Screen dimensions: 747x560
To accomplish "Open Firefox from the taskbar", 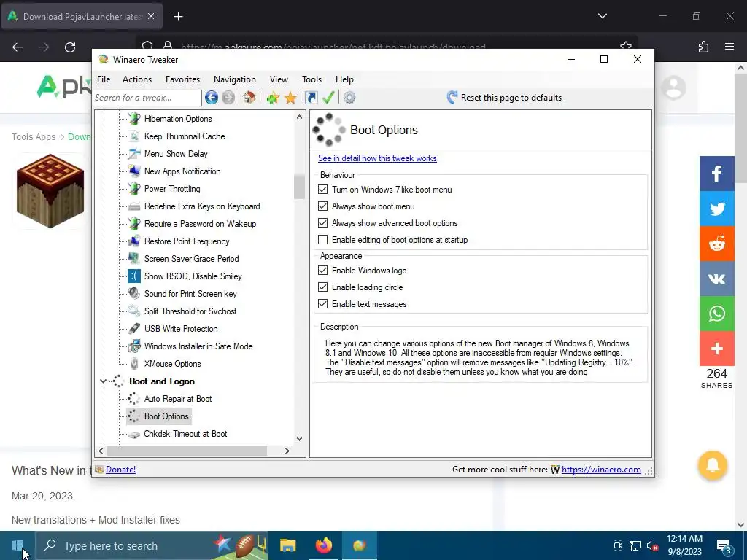I will [323, 545].
